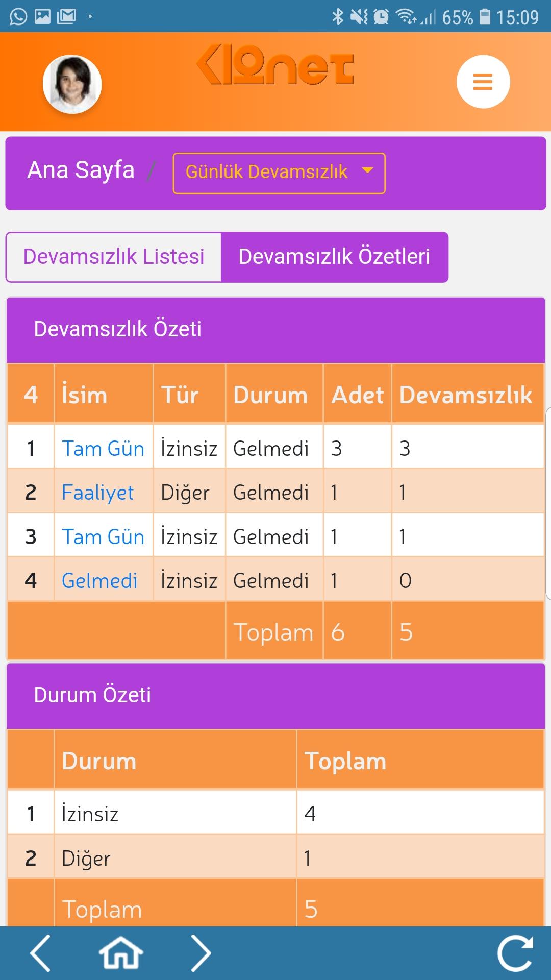Image resolution: width=551 pixels, height=980 pixels.
Task: Open Gelmedi link in row 4
Action: tap(99, 581)
